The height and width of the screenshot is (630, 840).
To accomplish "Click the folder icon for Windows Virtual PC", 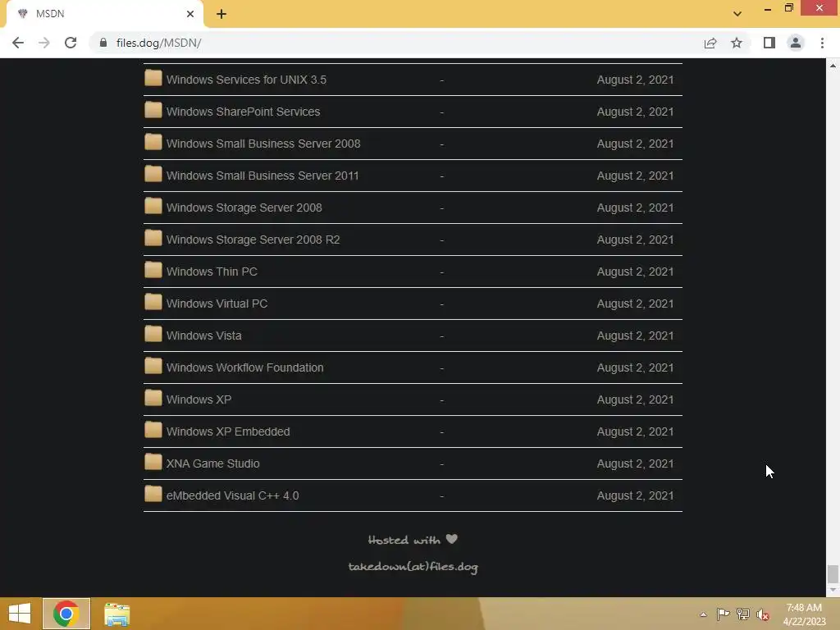I will pyautogui.click(x=153, y=302).
